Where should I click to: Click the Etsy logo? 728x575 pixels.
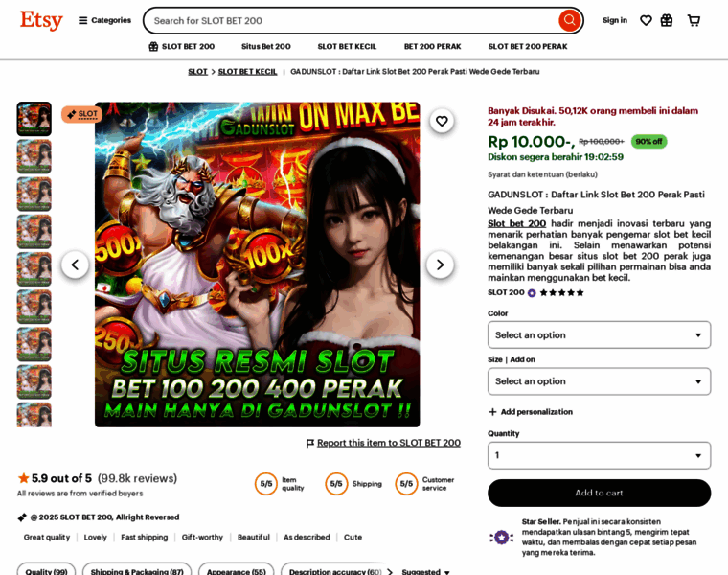click(41, 20)
